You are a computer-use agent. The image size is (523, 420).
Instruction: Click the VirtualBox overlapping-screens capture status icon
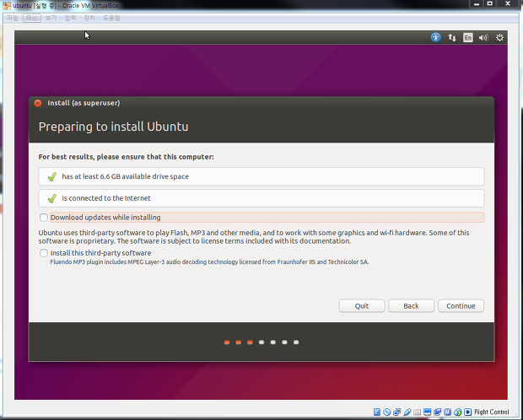(437, 412)
